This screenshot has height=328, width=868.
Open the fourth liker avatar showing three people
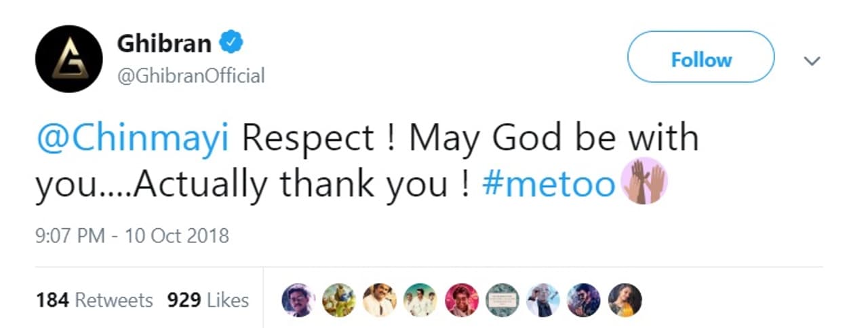coord(420,300)
